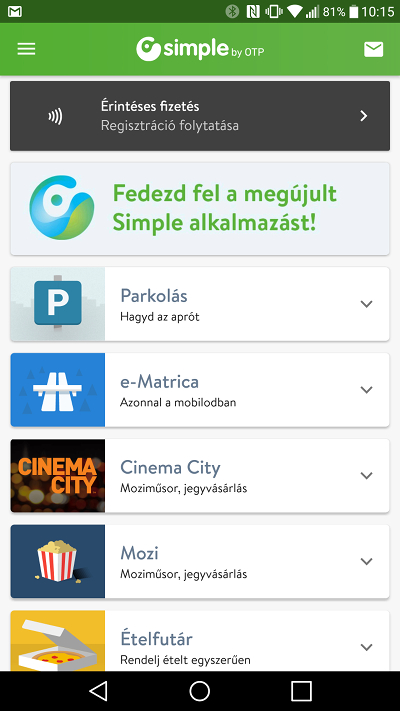
Task: Tap the Android home circle button
Action: pyautogui.click(x=200, y=691)
